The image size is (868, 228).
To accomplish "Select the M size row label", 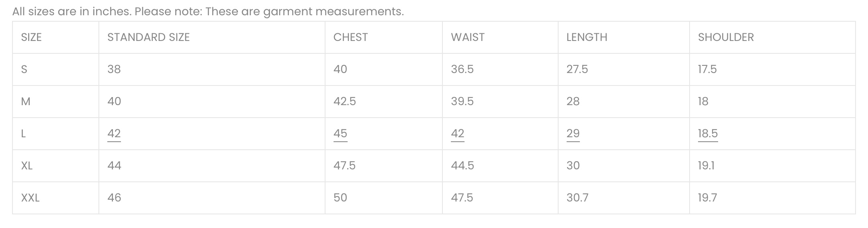I will click(x=26, y=102).
